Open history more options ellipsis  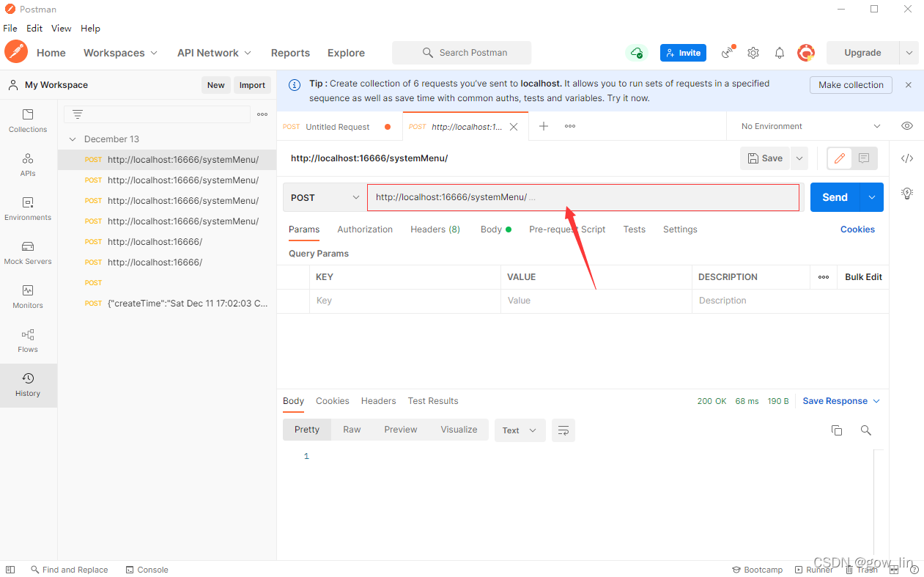coord(262,114)
